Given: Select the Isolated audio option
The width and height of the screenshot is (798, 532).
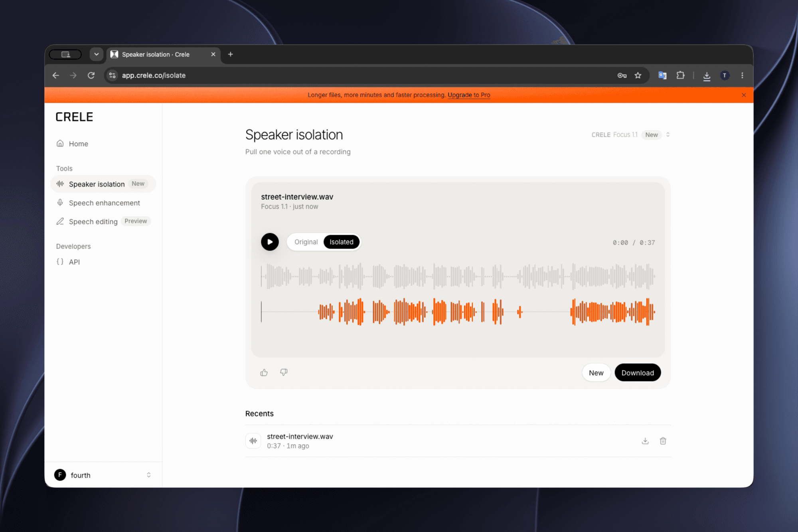Looking at the screenshot, I should tap(342, 242).
